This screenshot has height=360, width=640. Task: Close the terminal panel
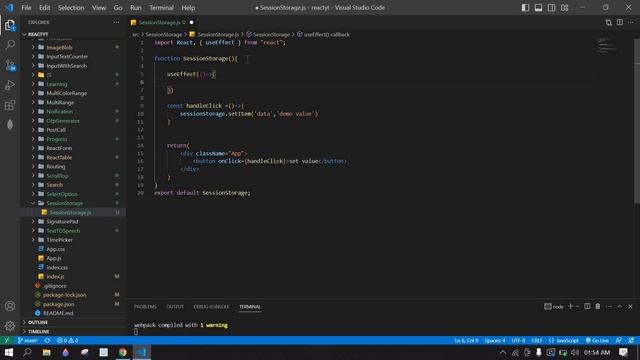(630, 307)
